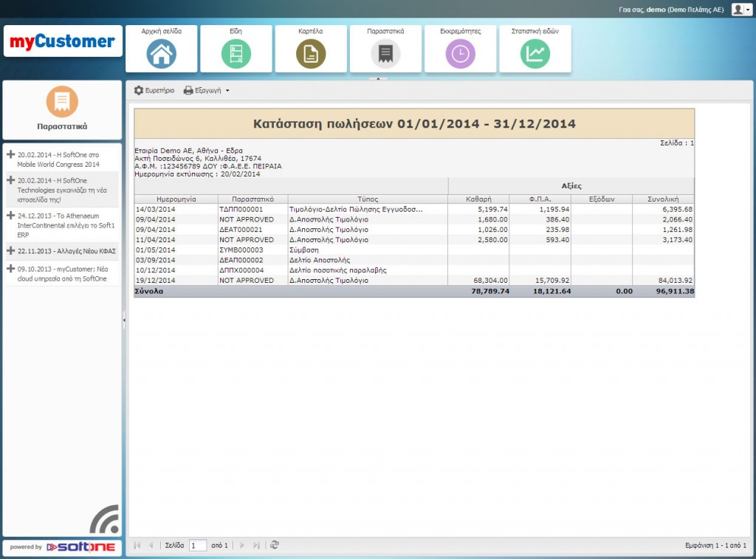Viewport: 756px width, 559px height.
Task: Expand news item Mobile World Congress 2014
Action: 10,155
